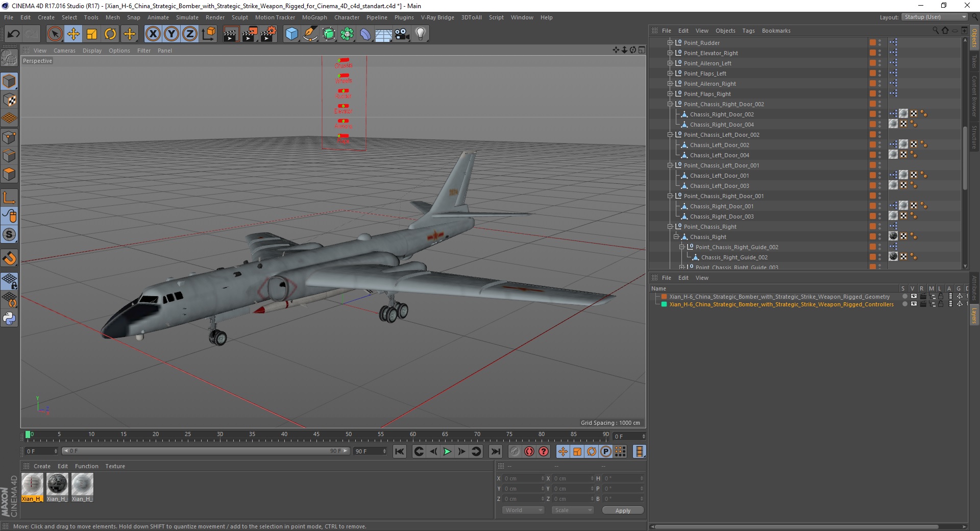Collapse Point_Chassis_Right_Door_002 tree node
The image size is (980, 531).
(670, 104)
